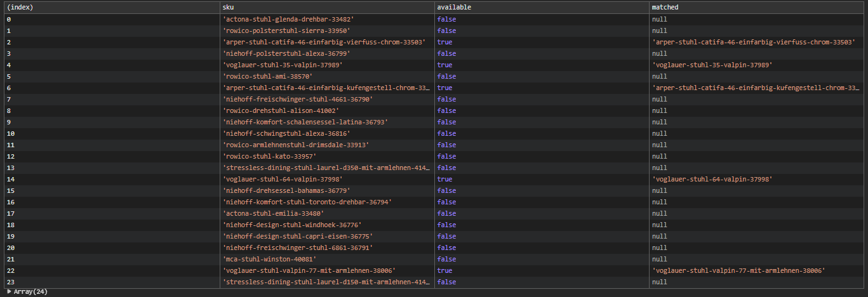
Task: Click the index 12 cell
Action: tap(11, 156)
